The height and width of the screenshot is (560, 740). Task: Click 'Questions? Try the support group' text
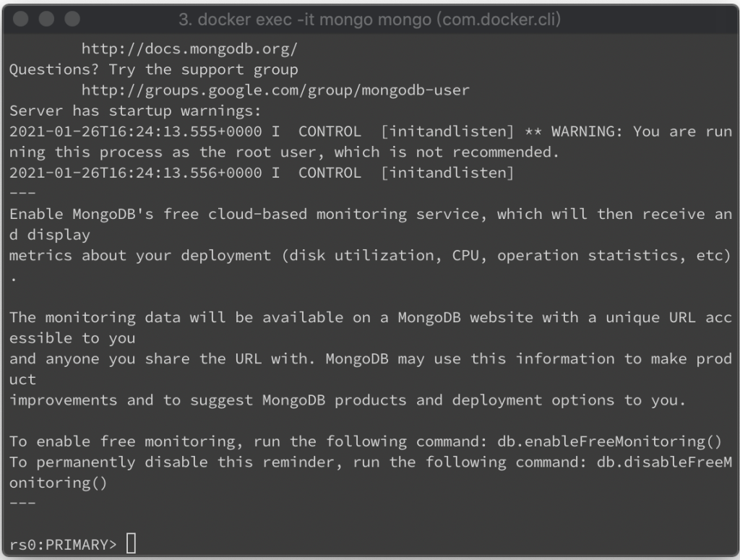pyautogui.click(x=154, y=70)
